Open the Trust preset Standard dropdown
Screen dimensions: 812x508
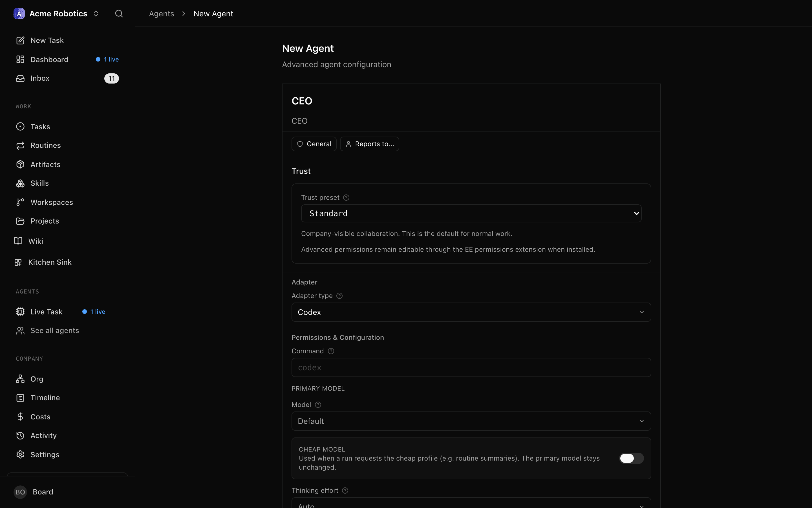pos(471,213)
